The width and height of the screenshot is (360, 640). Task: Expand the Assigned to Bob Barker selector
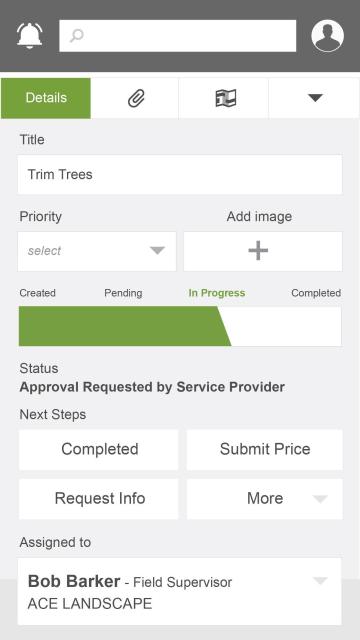coord(180,591)
